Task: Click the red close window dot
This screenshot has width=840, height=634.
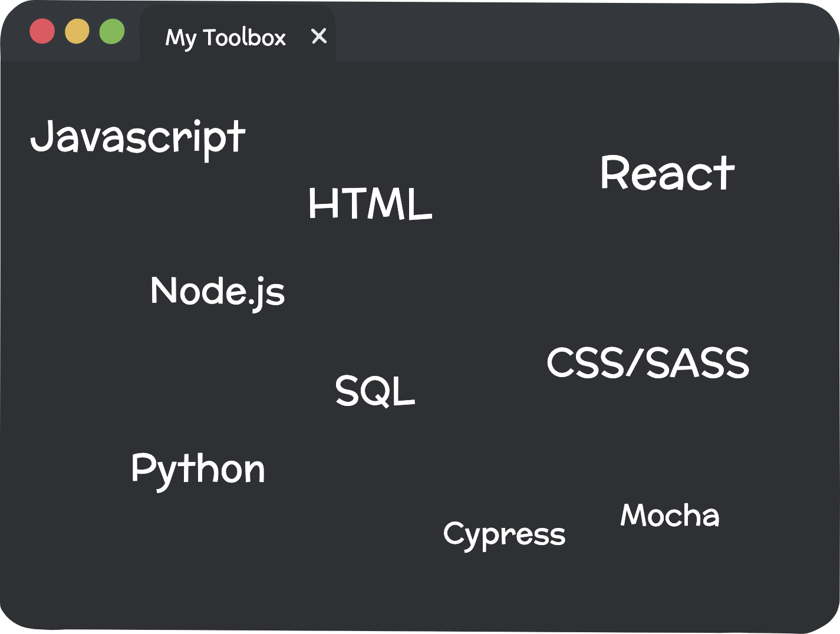Action: pos(42,31)
